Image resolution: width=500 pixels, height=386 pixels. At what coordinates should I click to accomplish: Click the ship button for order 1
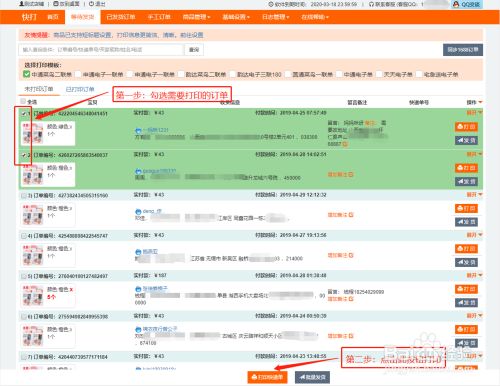466,140
